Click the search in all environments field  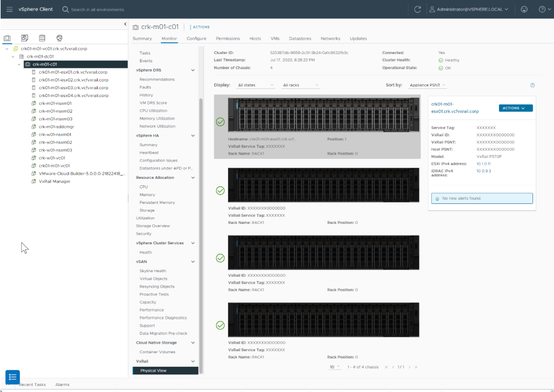[97, 10]
